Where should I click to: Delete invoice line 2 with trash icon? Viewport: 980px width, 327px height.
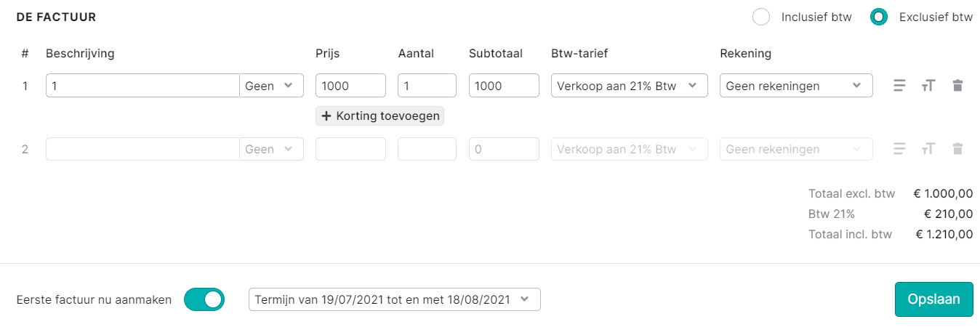coord(957,149)
